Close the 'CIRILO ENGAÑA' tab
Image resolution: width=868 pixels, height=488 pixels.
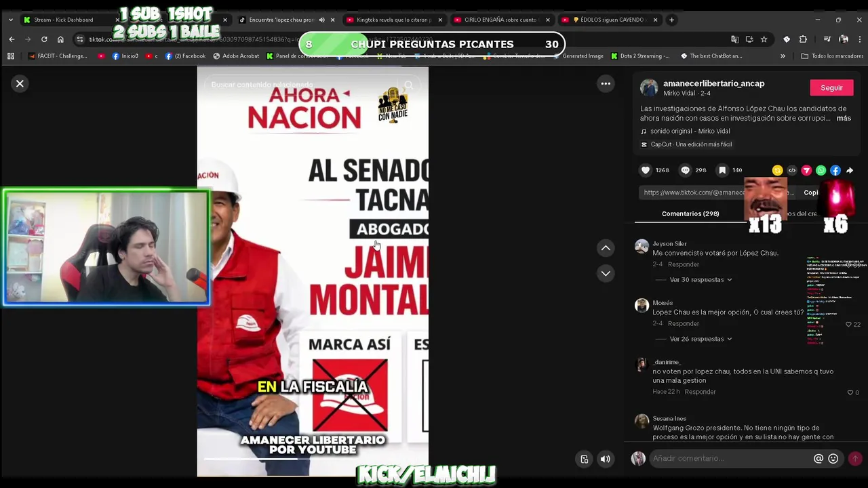547,20
